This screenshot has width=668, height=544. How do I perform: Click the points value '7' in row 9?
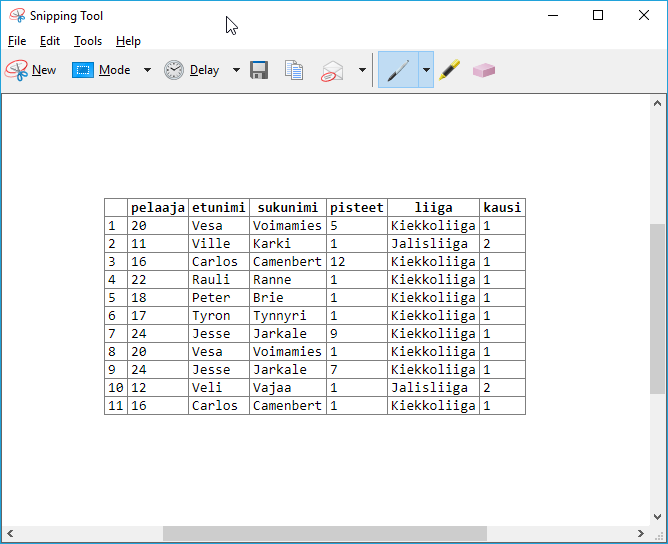coord(357,369)
